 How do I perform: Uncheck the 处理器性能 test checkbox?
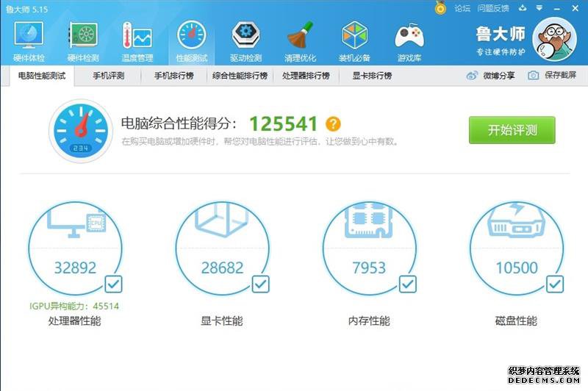113,284
